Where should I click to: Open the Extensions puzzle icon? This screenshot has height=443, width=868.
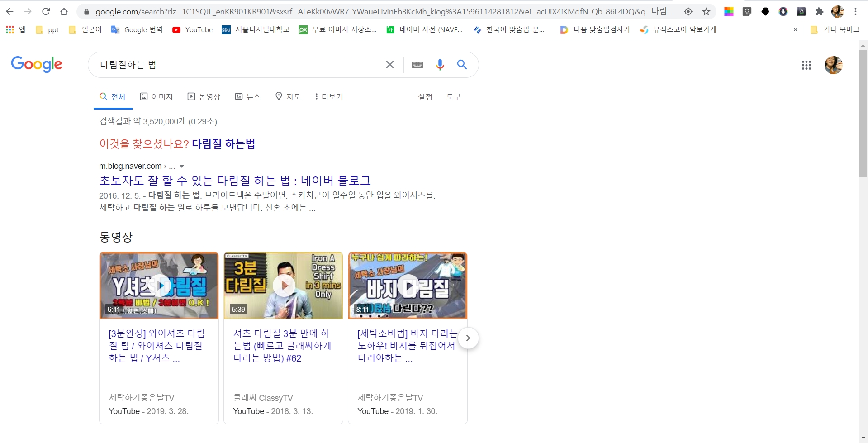[x=819, y=12]
